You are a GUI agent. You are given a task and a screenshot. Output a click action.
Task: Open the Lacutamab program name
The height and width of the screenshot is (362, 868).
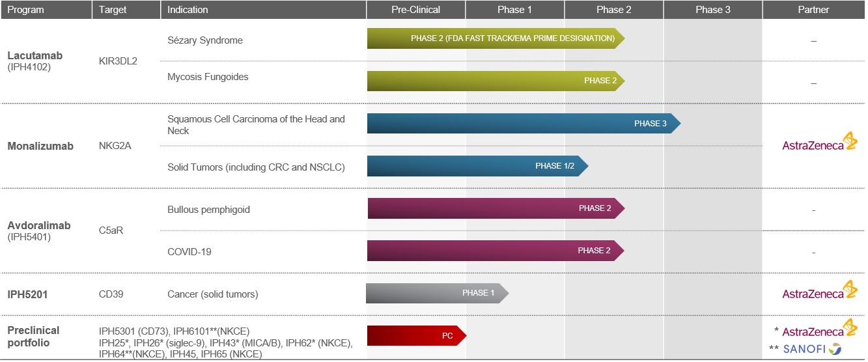tap(32, 56)
